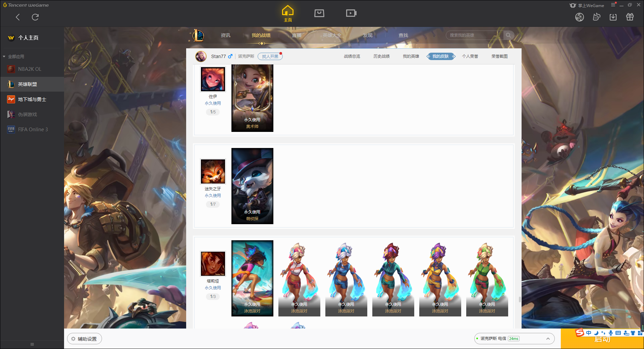Select 地下城与勇士 in sidebar

(x=32, y=99)
